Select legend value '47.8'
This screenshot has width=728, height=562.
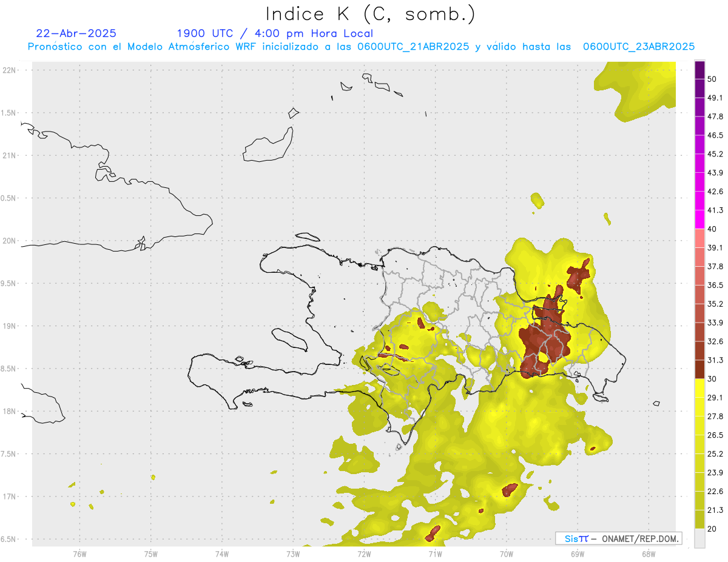[x=715, y=116]
